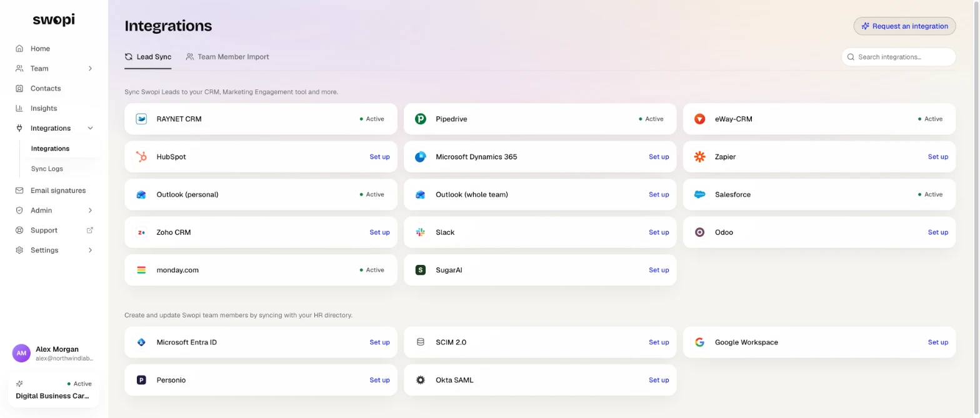Click the Salesforce cloud logo icon
The height and width of the screenshot is (418, 980).
point(700,194)
